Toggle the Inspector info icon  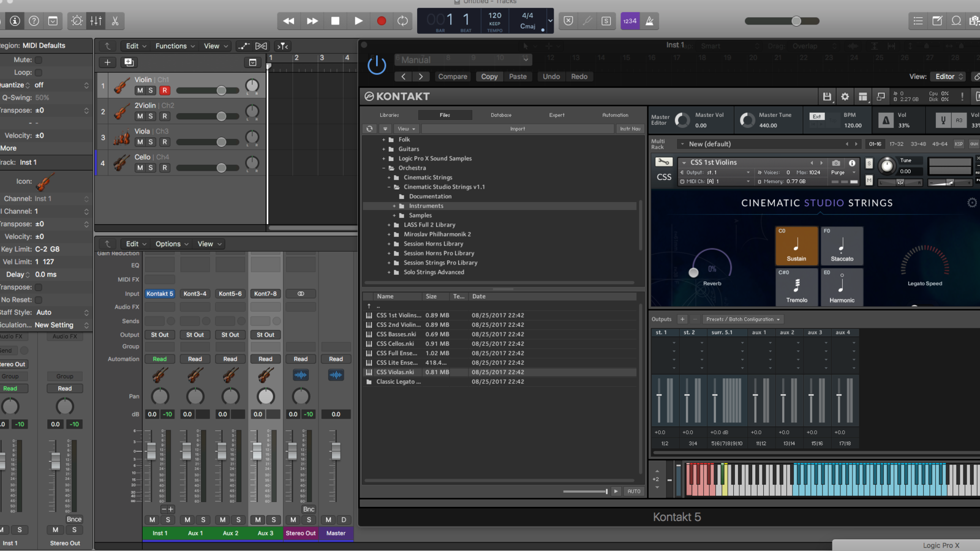(15, 21)
